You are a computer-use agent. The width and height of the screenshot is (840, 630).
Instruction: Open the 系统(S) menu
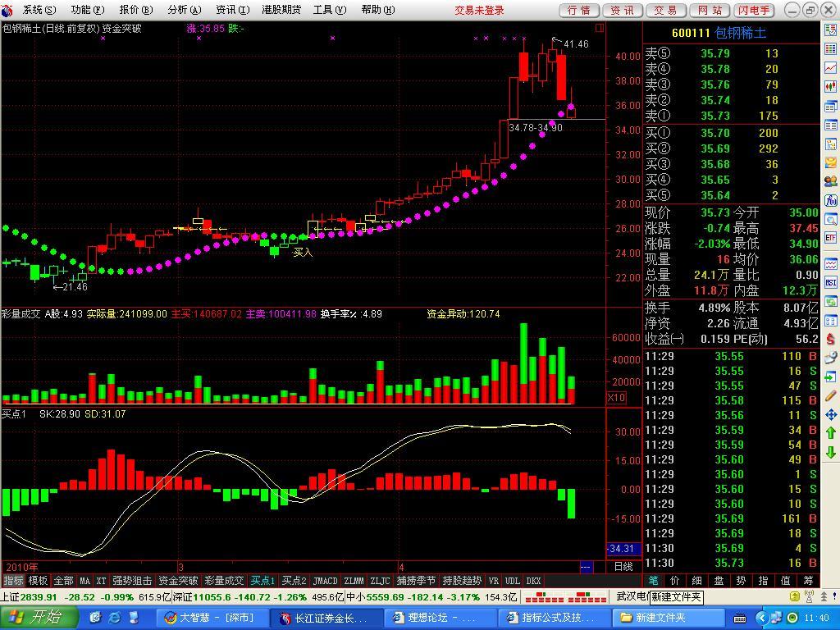point(39,10)
